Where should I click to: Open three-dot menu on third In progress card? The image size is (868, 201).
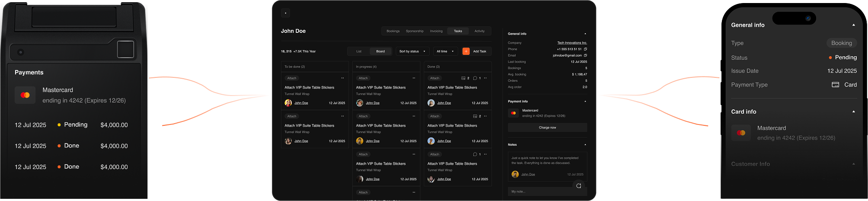click(414, 154)
